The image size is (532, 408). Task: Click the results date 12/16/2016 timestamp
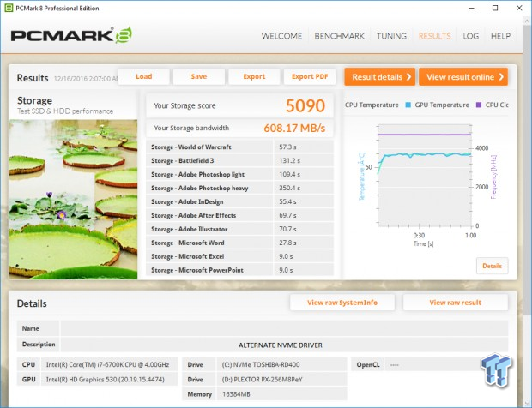coord(86,79)
